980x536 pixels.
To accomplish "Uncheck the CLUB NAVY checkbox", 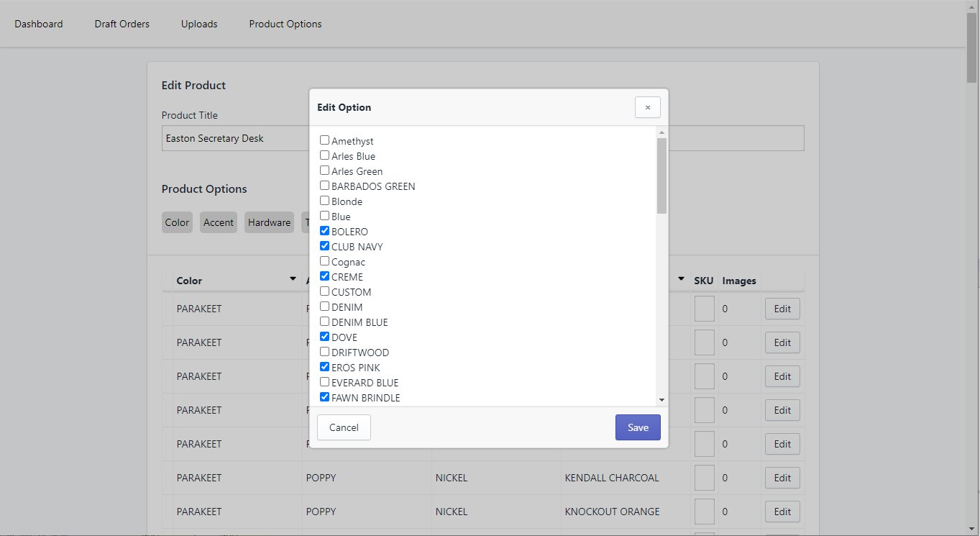I will point(325,247).
